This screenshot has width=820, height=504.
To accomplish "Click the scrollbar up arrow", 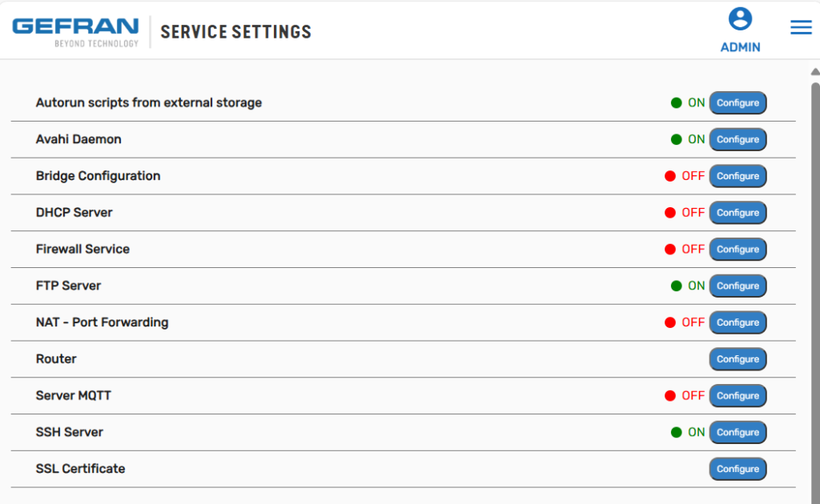I will (x=814, y=71).
